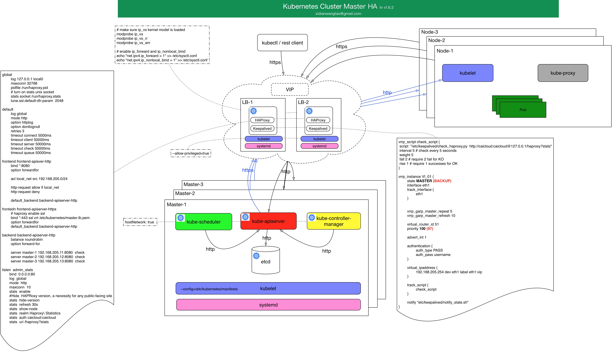Screen dimensions: 612x364
Task: Click the yellow kube-controller-manager box
Action: click(334, 221)
